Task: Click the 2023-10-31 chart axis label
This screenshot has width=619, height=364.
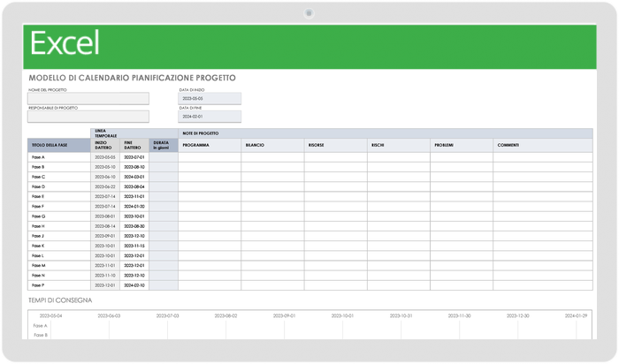Action: [x=401, y=316]
